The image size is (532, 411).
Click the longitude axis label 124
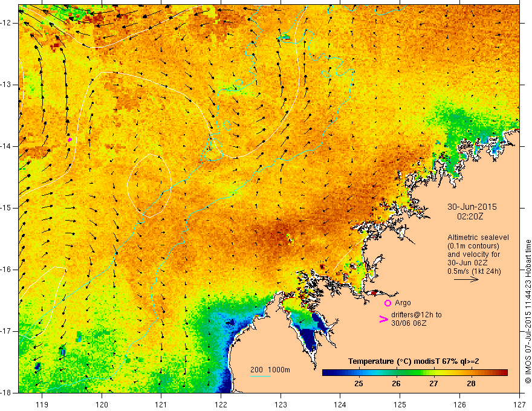pos(340,404)
